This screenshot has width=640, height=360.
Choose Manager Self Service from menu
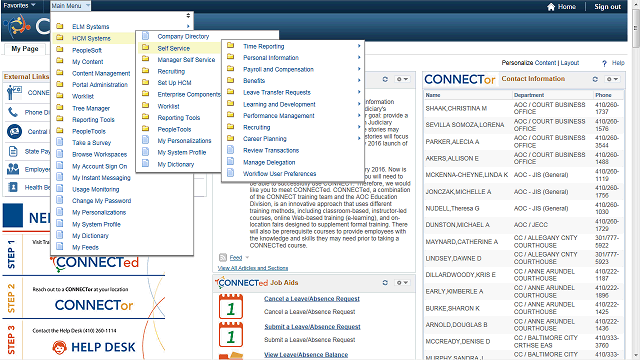pyautogui.click(x=186, y=60)
